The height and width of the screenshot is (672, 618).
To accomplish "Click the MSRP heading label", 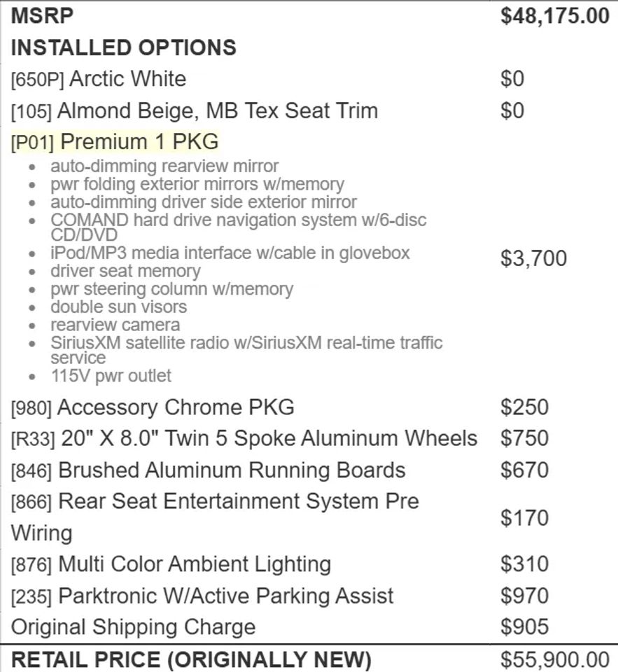I will click(42, 16).
